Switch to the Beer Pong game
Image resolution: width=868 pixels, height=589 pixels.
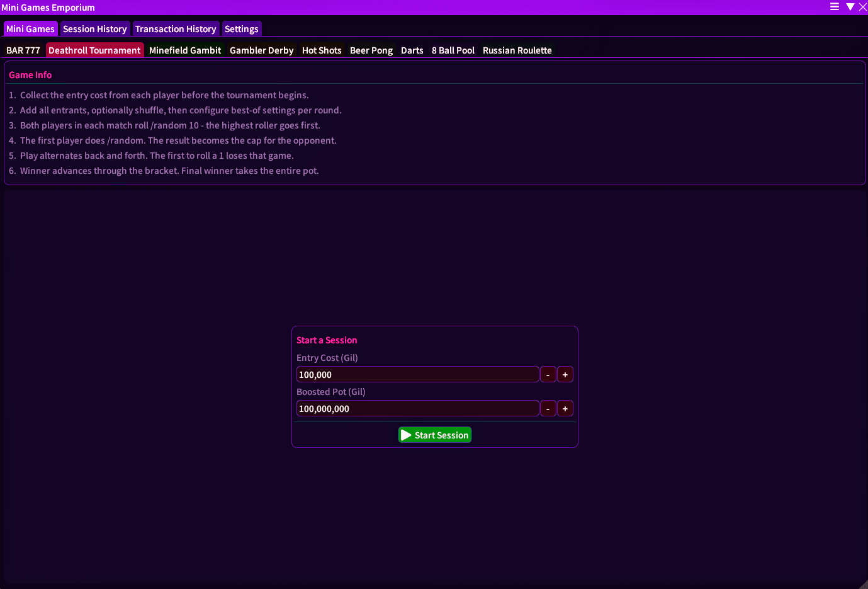371,50
